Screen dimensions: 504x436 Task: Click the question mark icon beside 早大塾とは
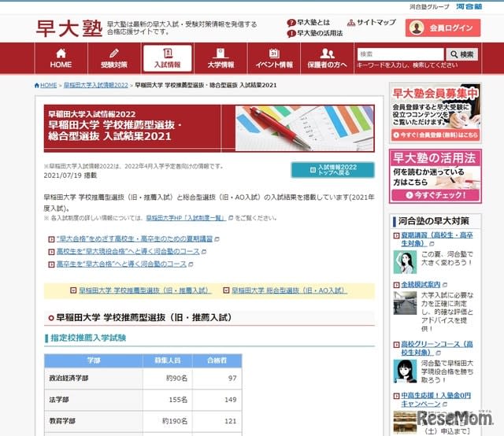pos(291,23)
